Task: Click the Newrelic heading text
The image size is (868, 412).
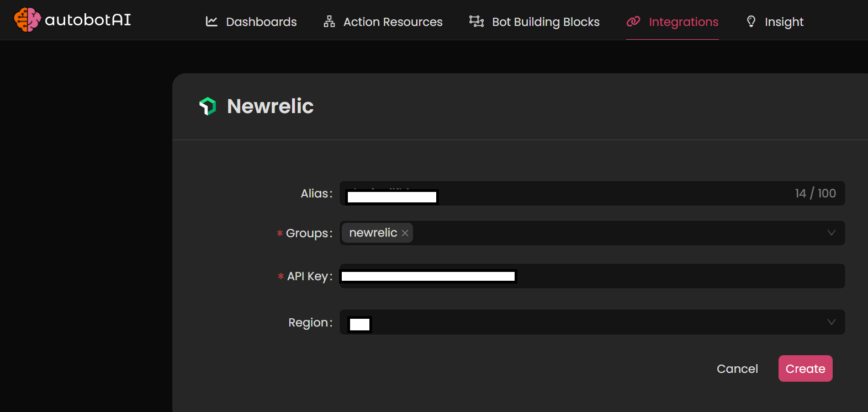Action: 270,106
